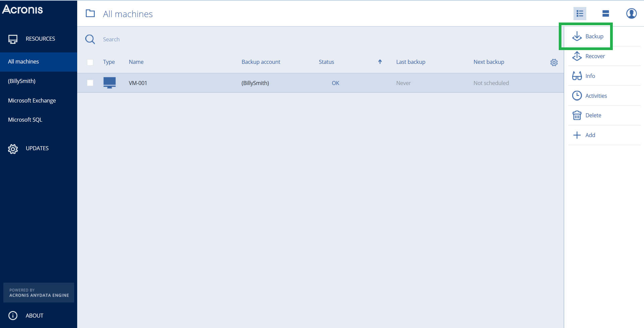Open the RESOURCES section
The width and height of the screenshot is (644, 328).
40,39
